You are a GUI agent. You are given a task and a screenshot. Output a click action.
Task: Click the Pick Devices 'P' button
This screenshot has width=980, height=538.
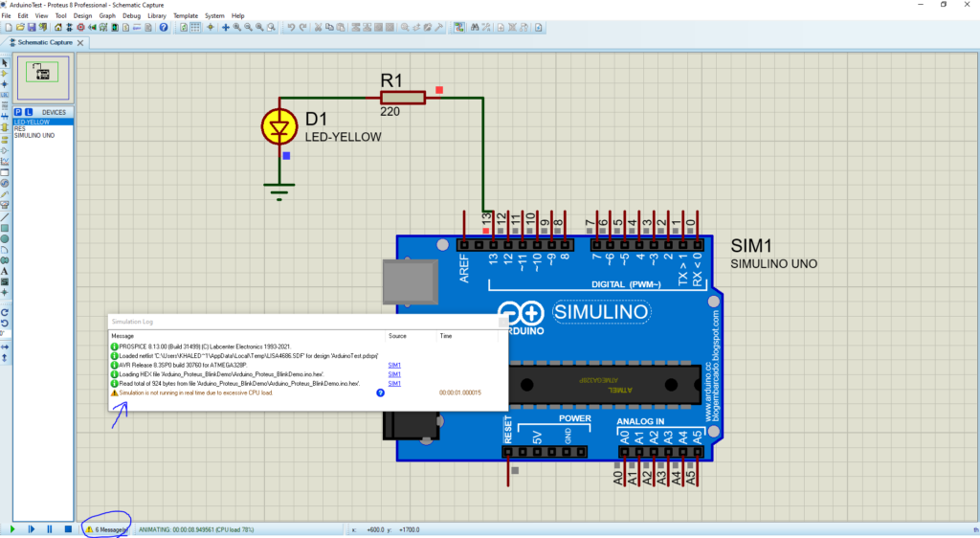pos(17,112)
